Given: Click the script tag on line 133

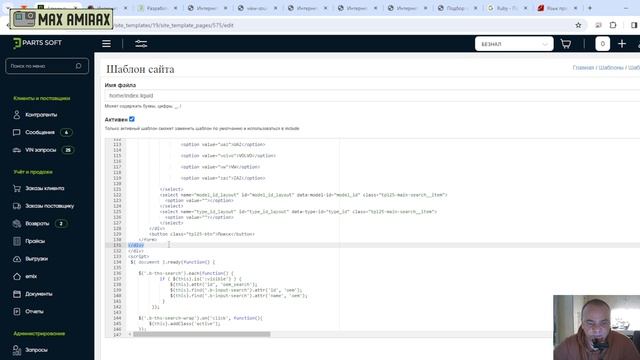Looking at the screenshot, I should click(x=138, y=256).
